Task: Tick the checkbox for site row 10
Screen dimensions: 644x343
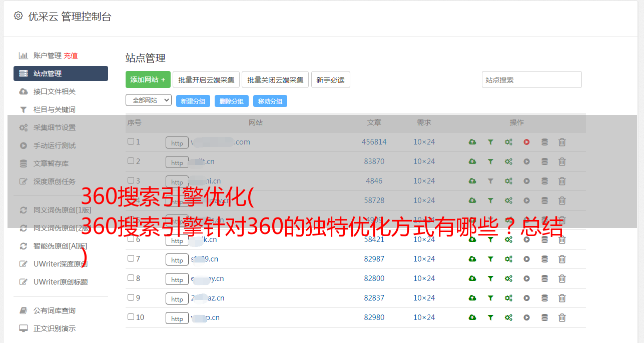Action: [131, 317]
